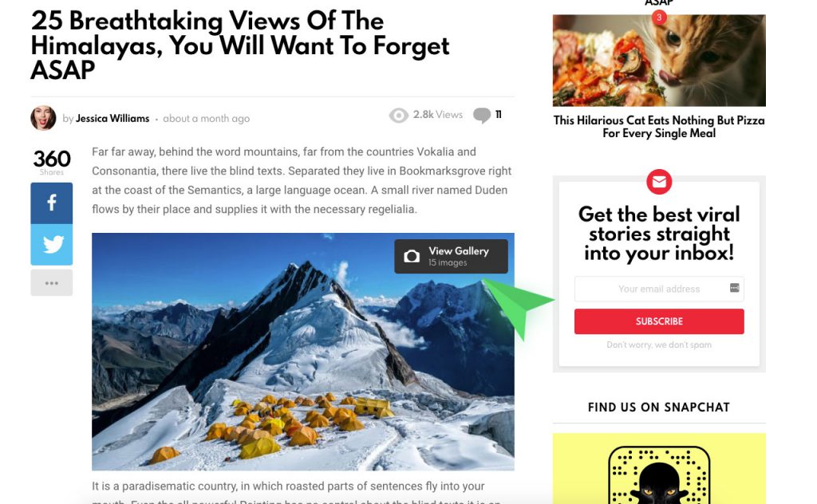Share the article on Facebook
Image resolution: width=817 pixels, height=504 pixels.
(x=52, y=203)
